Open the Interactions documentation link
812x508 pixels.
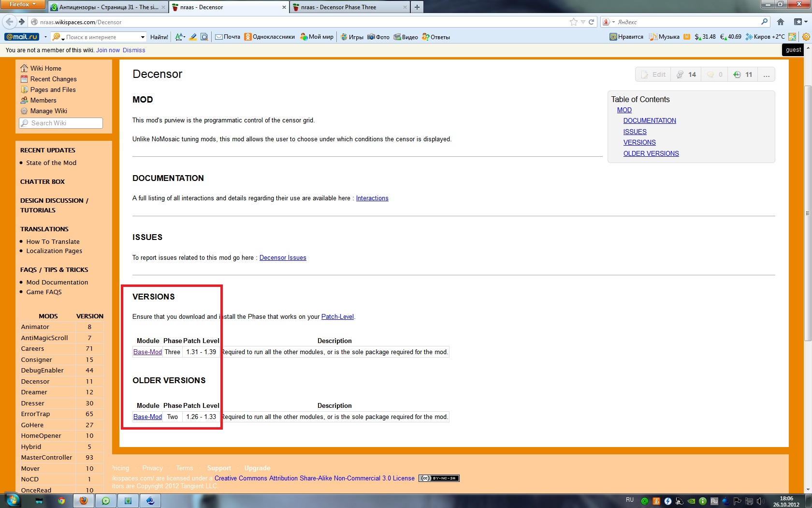[x=372, y=198]
